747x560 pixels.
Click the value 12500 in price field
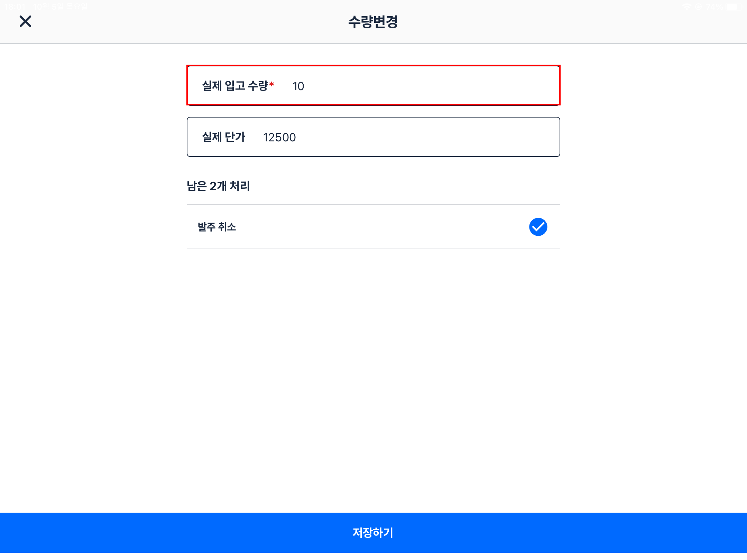[x=279, y=138]
